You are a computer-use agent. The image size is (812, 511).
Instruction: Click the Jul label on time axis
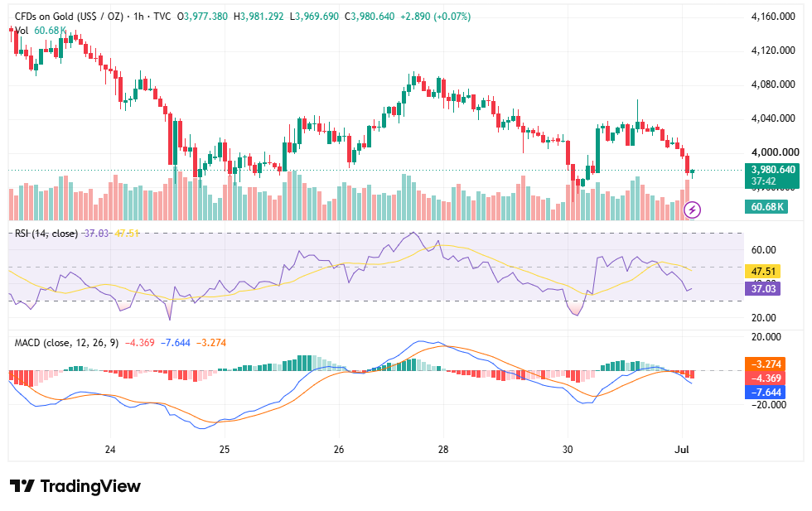coord(682,450)
